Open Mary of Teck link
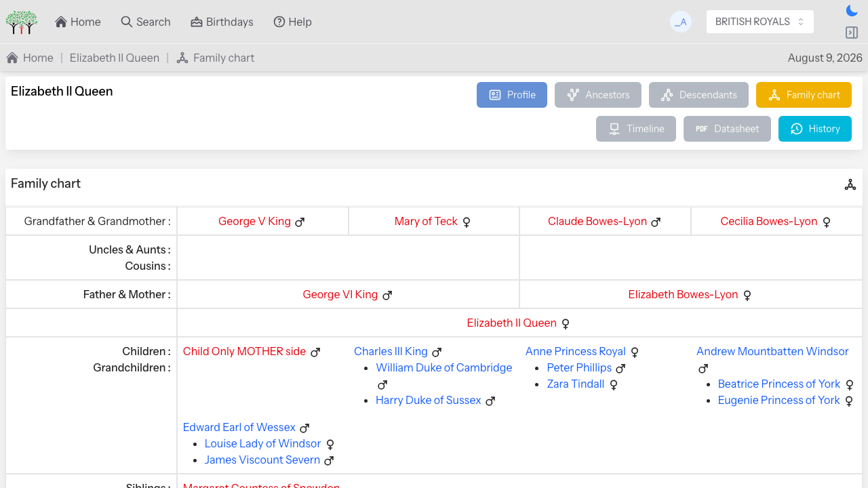Screen dimensions: 868x488 point(426,221)
